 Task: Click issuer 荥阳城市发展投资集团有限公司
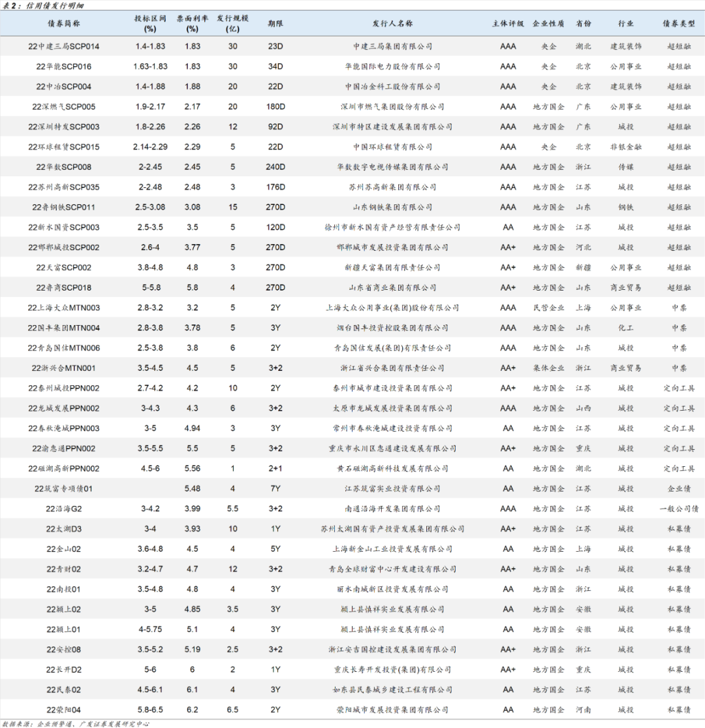(392, 710)
